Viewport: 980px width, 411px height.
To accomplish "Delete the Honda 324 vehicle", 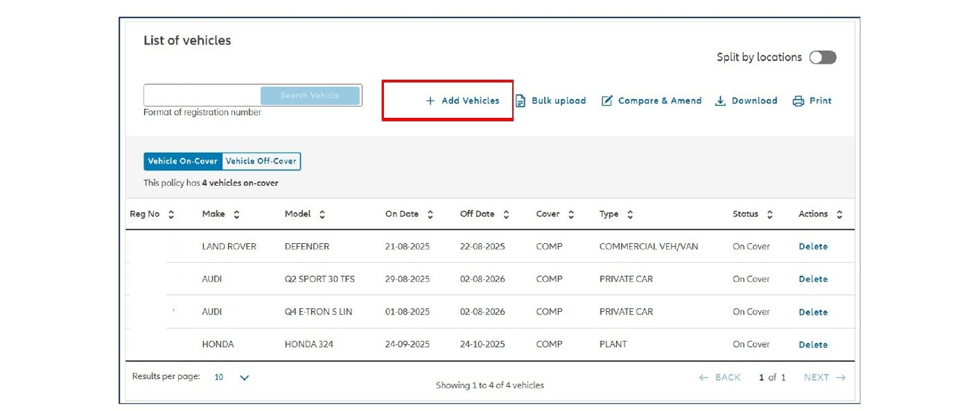I will pyautogui.click(x=813, y=345).
